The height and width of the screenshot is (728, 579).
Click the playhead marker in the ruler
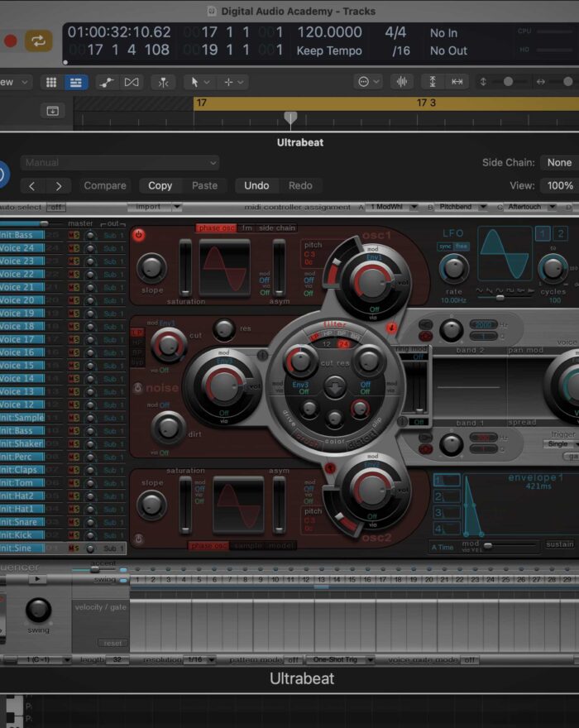pyautogui.click(x=290, y=118)
